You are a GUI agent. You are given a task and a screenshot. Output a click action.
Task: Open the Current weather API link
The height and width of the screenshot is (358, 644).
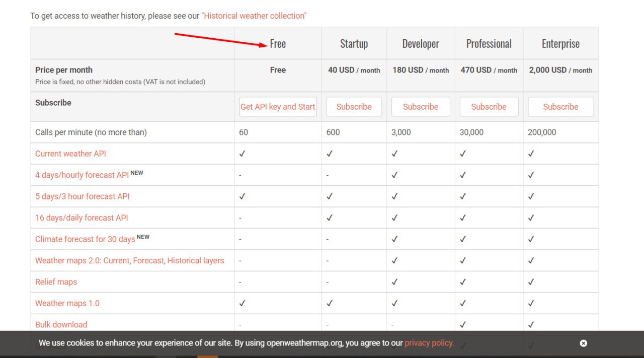click(x=70, y=154)
